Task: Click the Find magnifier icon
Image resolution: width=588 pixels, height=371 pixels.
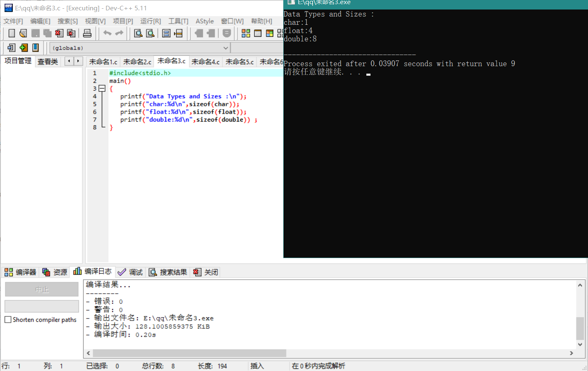Action: click(139, 34)
